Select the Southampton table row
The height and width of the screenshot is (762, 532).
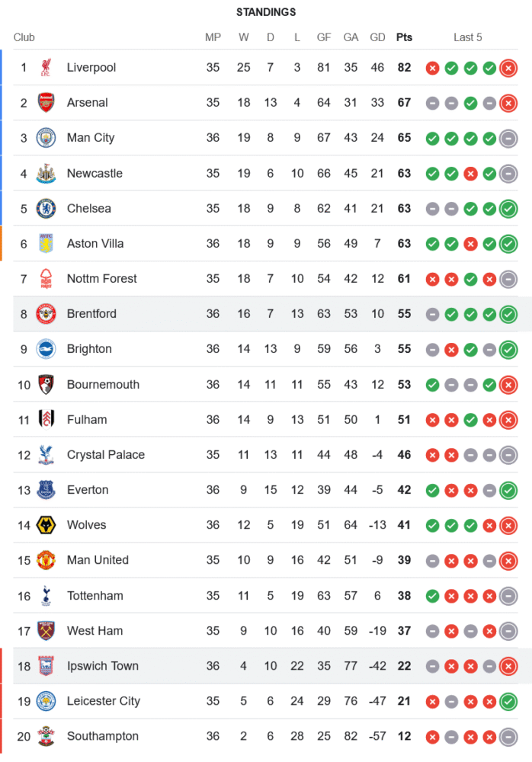point(267,736)
